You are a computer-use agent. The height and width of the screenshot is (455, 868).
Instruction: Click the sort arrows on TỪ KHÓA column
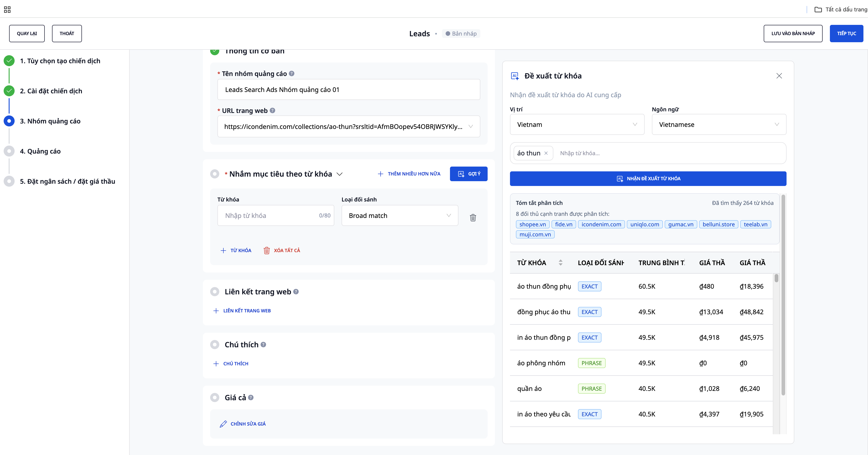[560, 263]
